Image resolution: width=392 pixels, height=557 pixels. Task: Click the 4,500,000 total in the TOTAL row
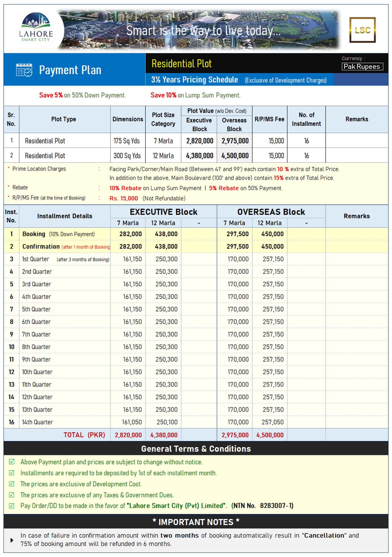point(270,435)
